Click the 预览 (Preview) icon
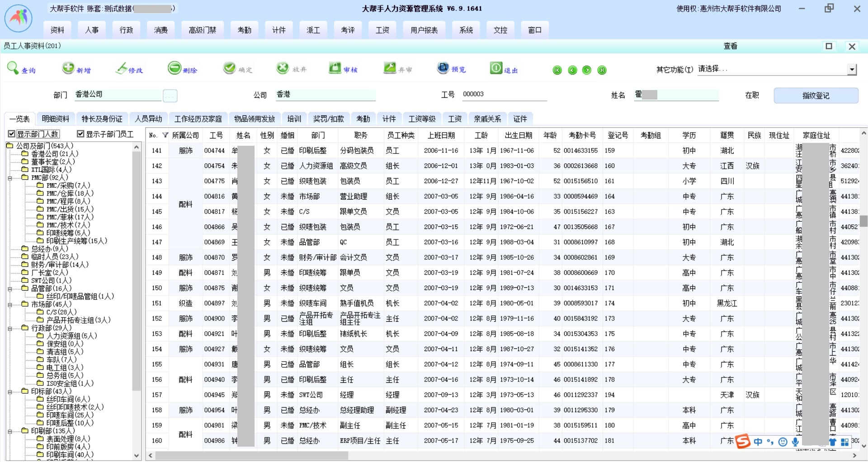The height and width of the screenshot is (462, 868). [443, 68]
